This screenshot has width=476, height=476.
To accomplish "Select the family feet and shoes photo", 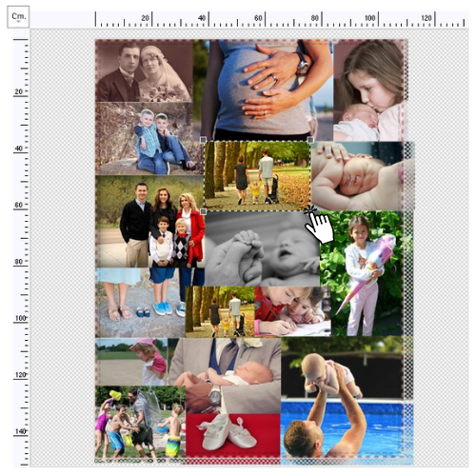I will point(141,303).
